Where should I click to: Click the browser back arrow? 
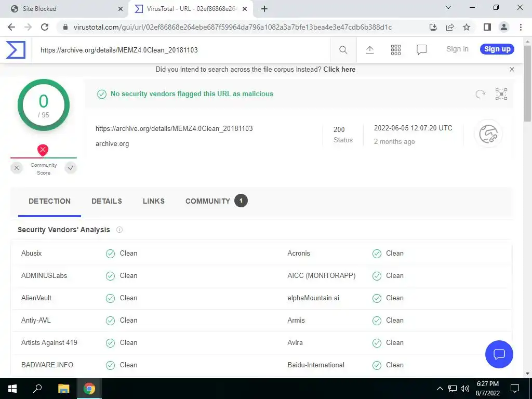pos(11,27)
